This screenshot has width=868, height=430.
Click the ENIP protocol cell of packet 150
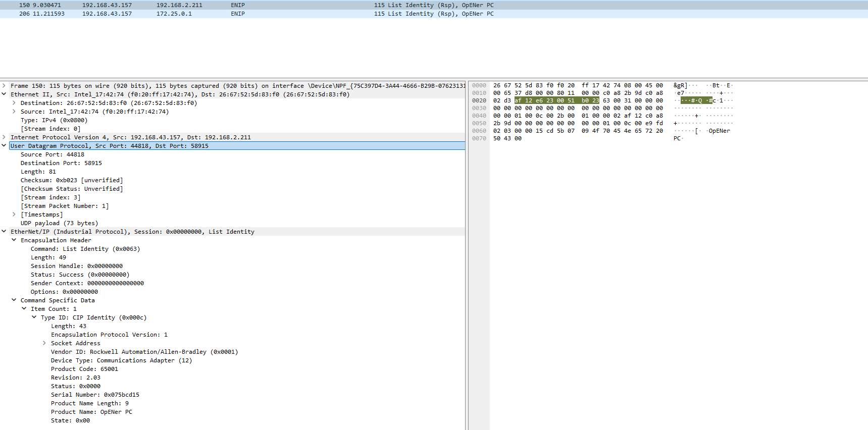point(238,5)
